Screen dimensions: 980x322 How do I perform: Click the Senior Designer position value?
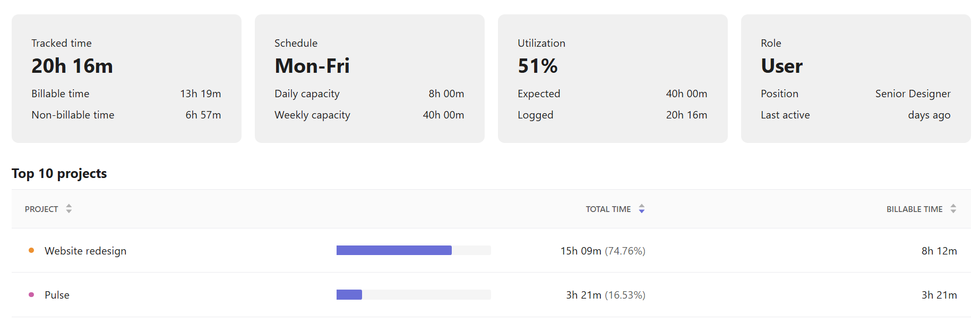(913, 94)
